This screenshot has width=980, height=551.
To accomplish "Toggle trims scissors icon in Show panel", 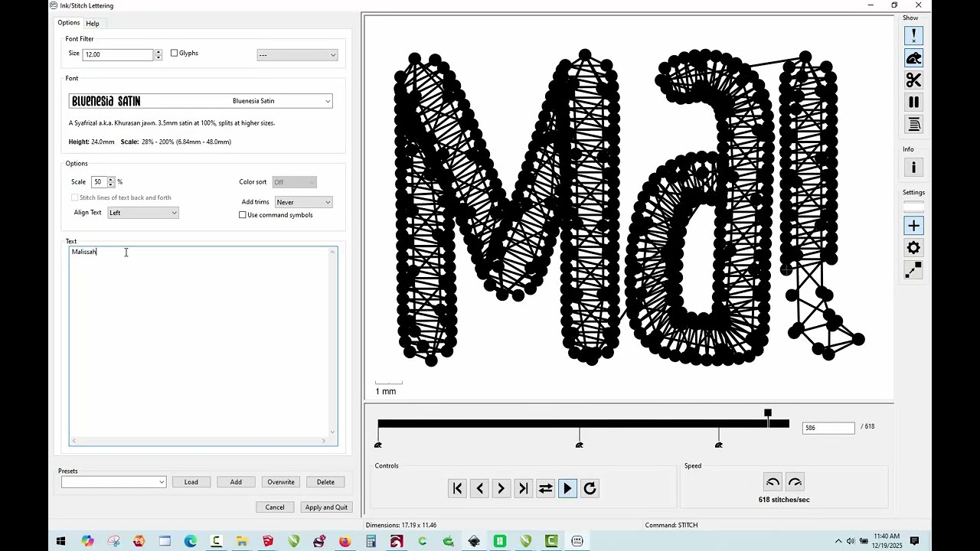I will 913,80.
